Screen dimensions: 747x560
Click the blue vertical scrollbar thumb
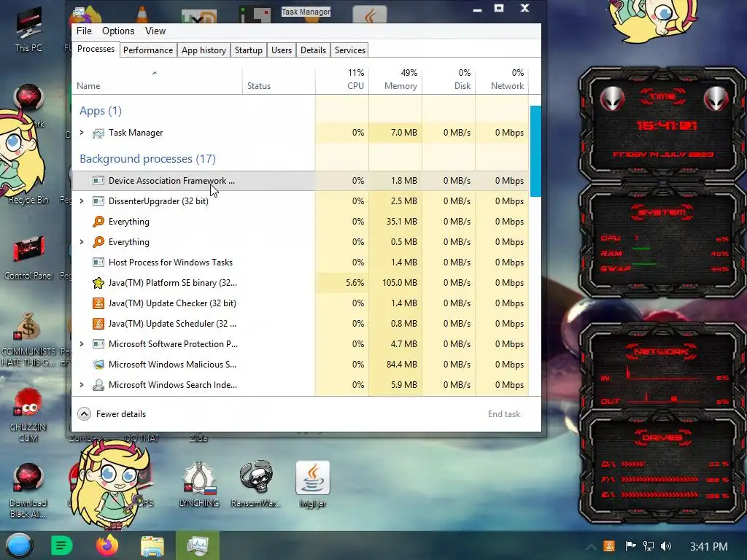[535, 151]
